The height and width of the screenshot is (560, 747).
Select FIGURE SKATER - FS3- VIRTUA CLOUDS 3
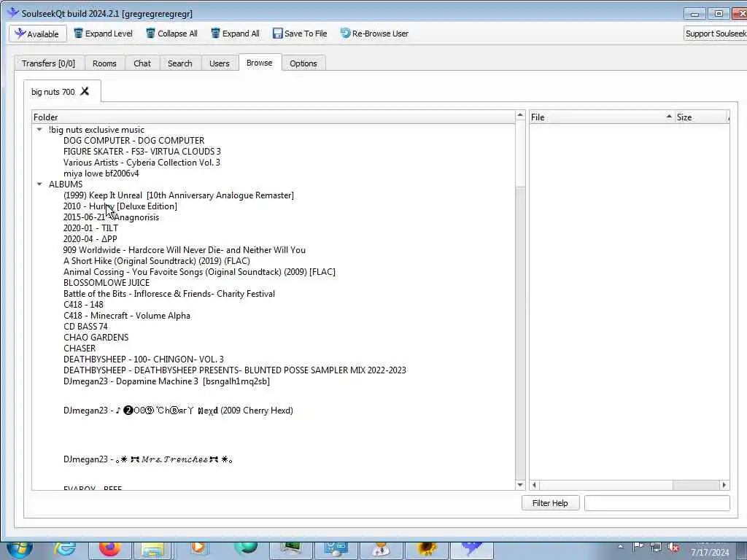pyautogui.click(x=142, y=152)
